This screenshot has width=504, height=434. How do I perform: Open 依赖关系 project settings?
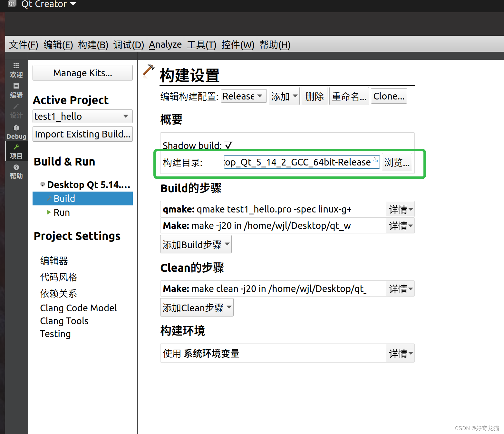[x=59, y=293]
